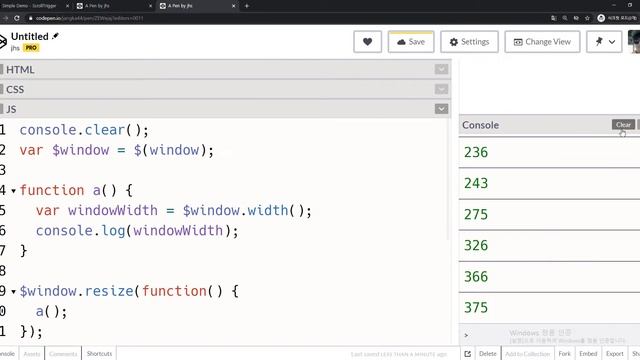Save the pen with the Save button
The height and width of the screenshot is (360, 640).
(x=411, y=42)
